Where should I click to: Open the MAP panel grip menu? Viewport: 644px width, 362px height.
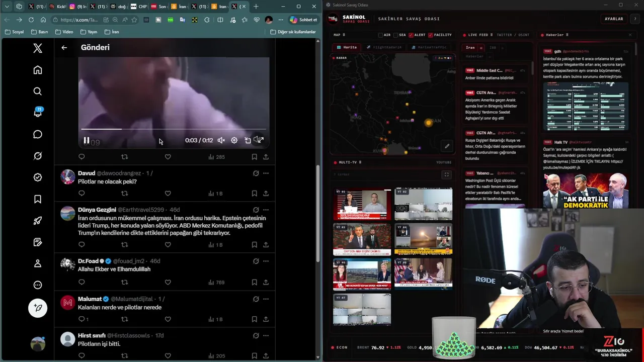[344, 35]
